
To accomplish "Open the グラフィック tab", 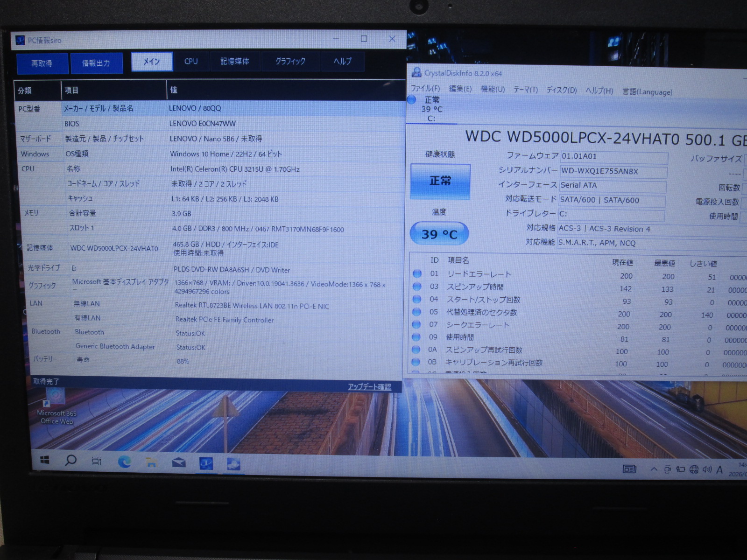I will coord(290,62).
